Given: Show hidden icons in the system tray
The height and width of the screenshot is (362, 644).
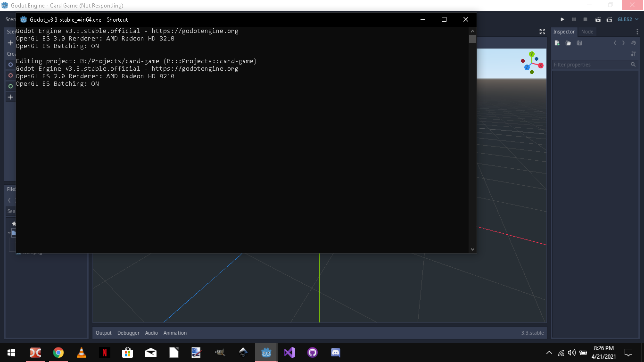Looking at the screenshot, I should (548, 352).
